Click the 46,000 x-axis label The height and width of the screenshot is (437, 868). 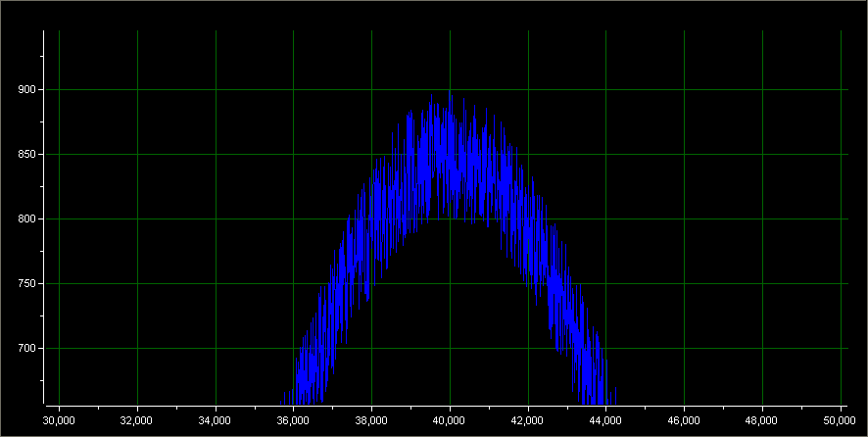pyautogui.click(x=684, y=420)
